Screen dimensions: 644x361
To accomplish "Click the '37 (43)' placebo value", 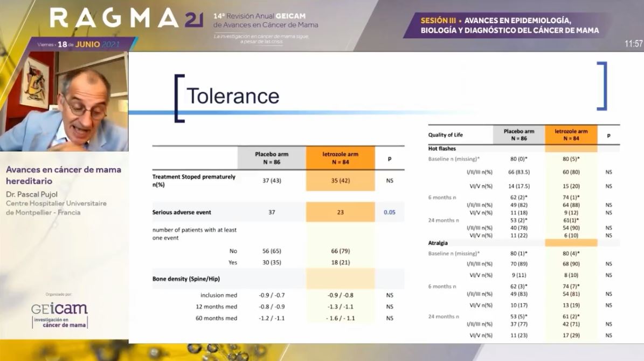I will tap(272, 180).
